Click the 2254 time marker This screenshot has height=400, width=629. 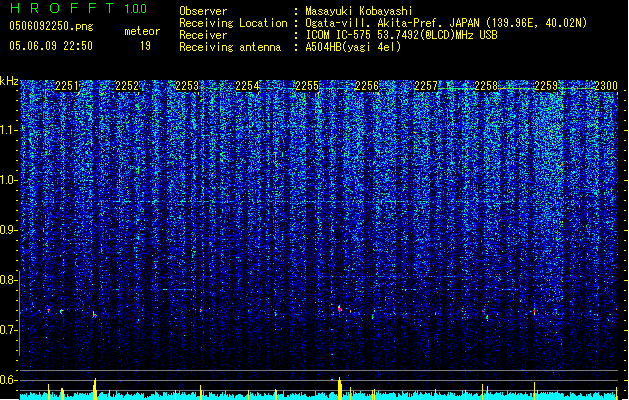coord(247,85)
